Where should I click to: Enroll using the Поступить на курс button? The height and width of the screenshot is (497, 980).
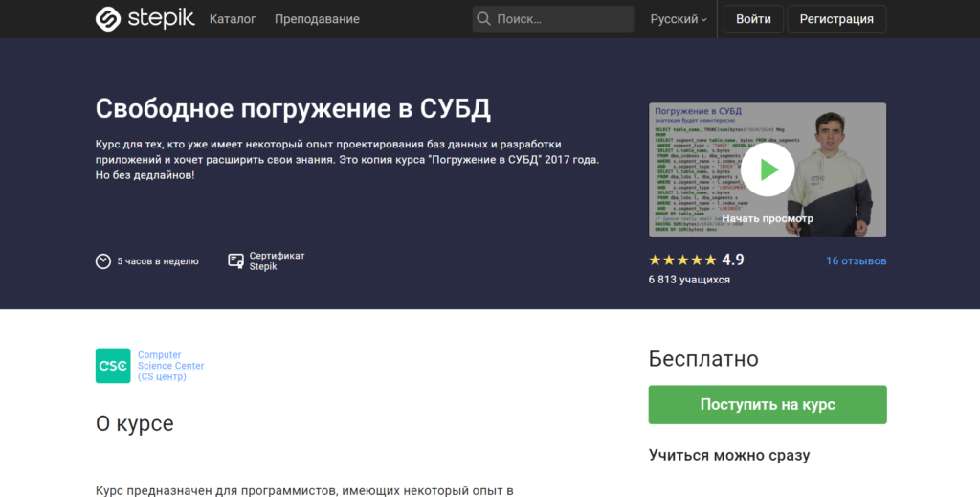pyautogui.click(x=768, y=404)
